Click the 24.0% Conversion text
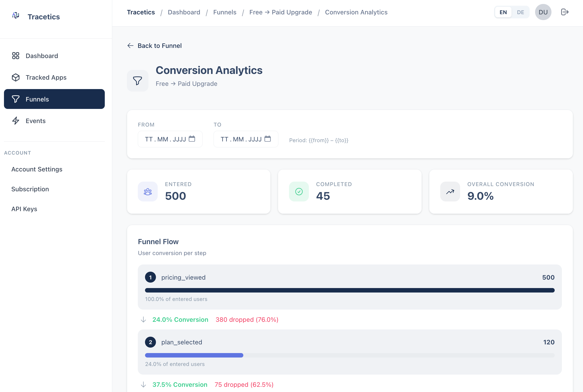Viewport: 583px width, 392px height. tap(180, 320)
